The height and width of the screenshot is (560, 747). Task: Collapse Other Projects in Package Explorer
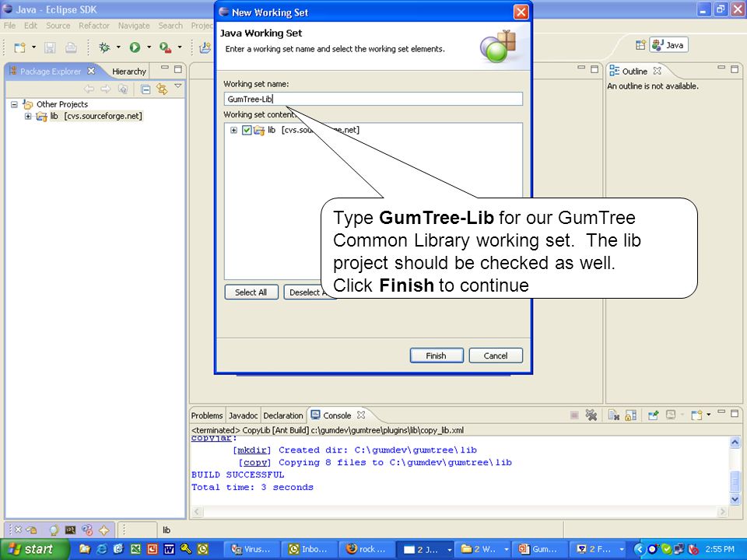tap(14, 104)
